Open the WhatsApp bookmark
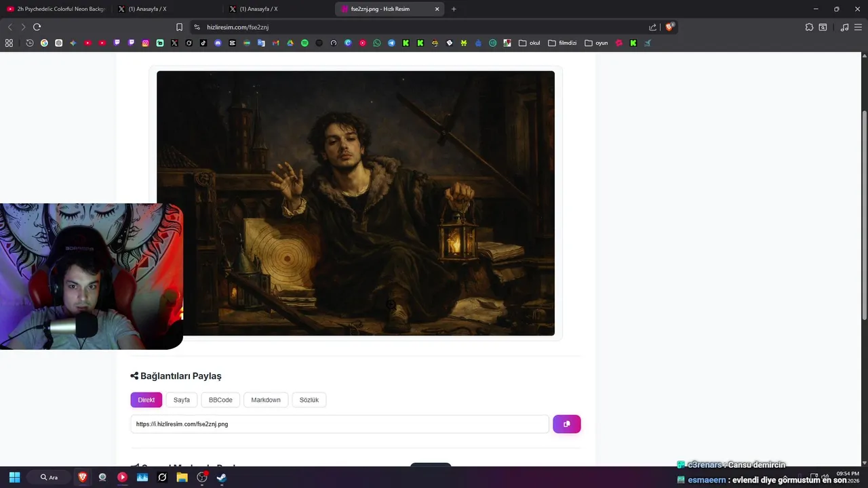The width and height of the screenshot is (868, 488). 377,43
